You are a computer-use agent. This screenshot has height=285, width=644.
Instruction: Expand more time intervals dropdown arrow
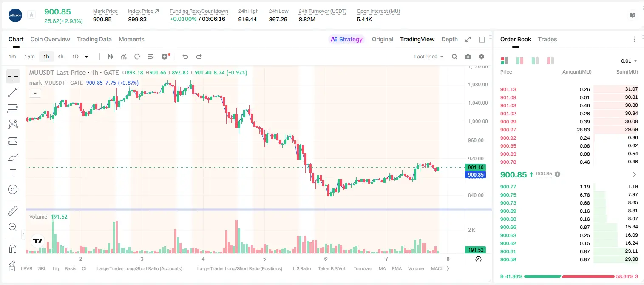click(86, 57)
